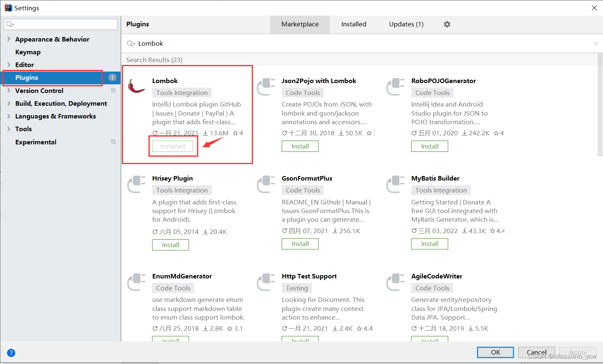
Task: Click the Cancel button
Action: pos(537,352)
